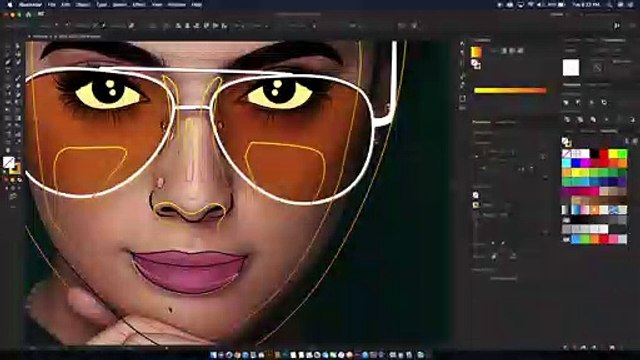Open the Apple menu

pyautogui.click(x=9, y=4)
